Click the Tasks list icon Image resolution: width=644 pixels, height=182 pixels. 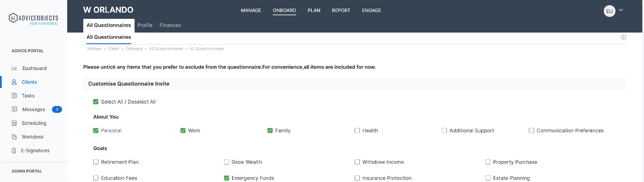click(x=14, y=95)
